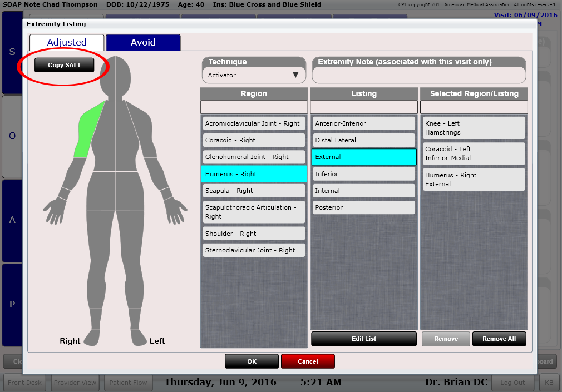The image size is (562, 392).
Task: Click the Remove button
Action: coord(446,339)
